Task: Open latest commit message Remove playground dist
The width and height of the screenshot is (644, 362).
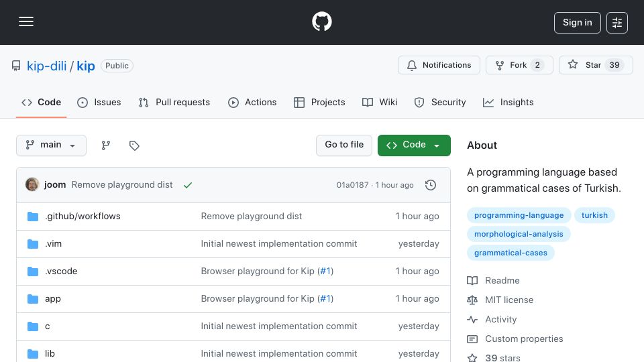Action: (122, 185)
